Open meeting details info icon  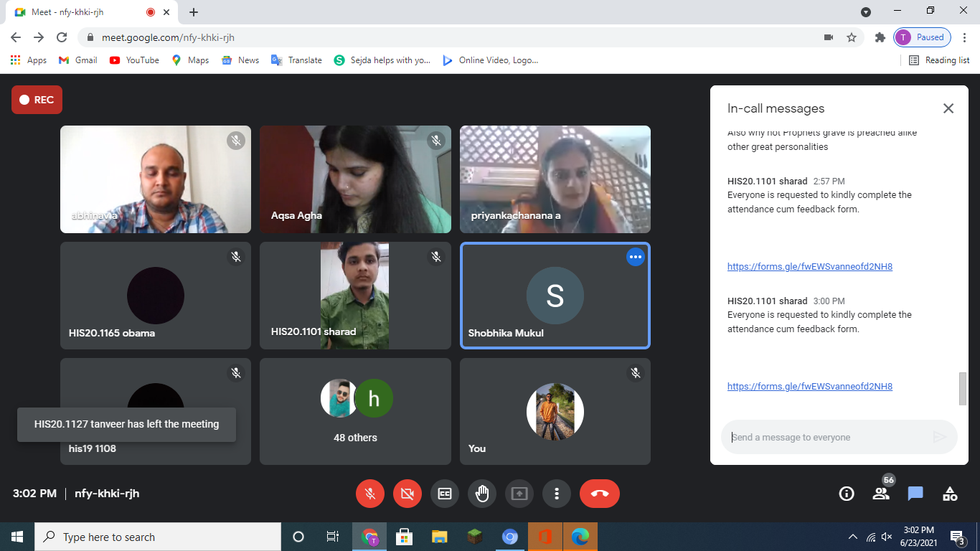pos(847,494)
